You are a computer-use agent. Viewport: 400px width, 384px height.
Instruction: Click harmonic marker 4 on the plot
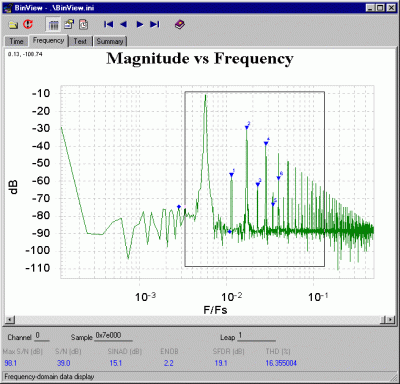coord(266,143)
